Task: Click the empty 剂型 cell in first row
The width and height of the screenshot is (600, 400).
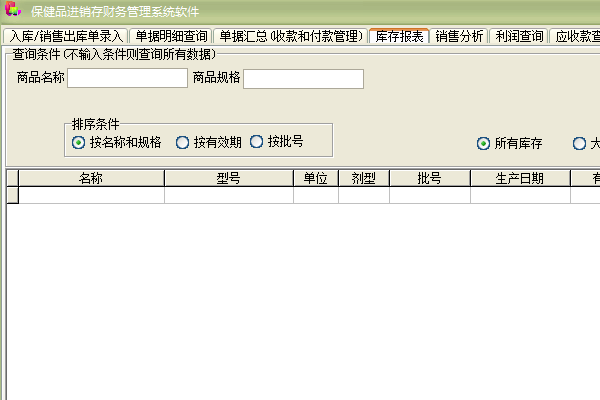Action: [364, 195]
